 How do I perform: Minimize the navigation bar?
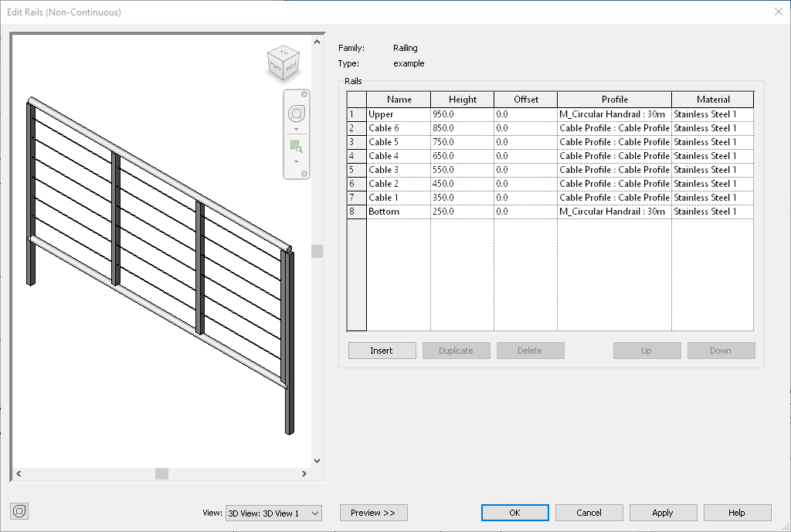click(x=304, y=175)
